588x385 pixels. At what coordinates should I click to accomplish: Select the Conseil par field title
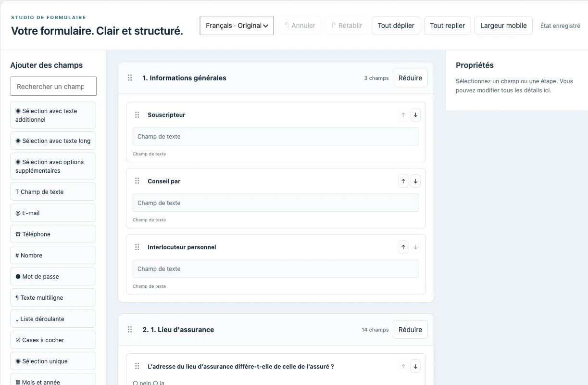click(x=164, y=181)
